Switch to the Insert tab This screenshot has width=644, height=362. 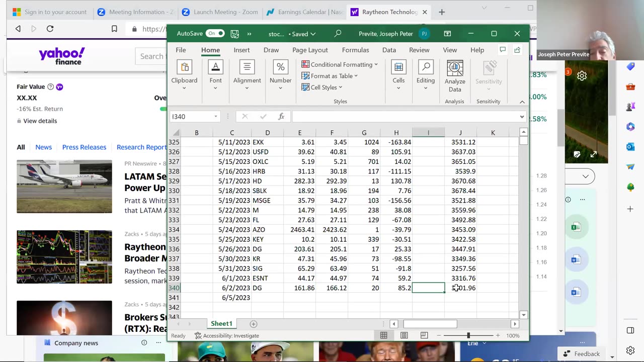(242, 50)
